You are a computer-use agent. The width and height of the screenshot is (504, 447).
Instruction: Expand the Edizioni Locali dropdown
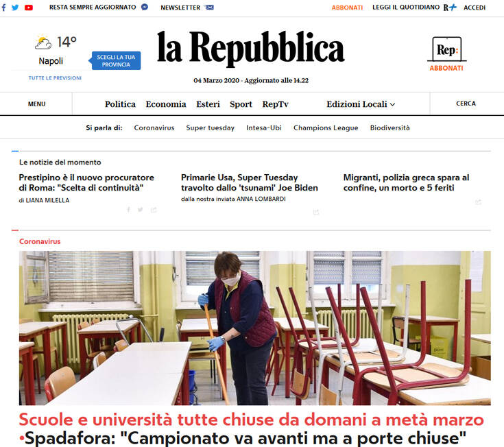[361, 104]
